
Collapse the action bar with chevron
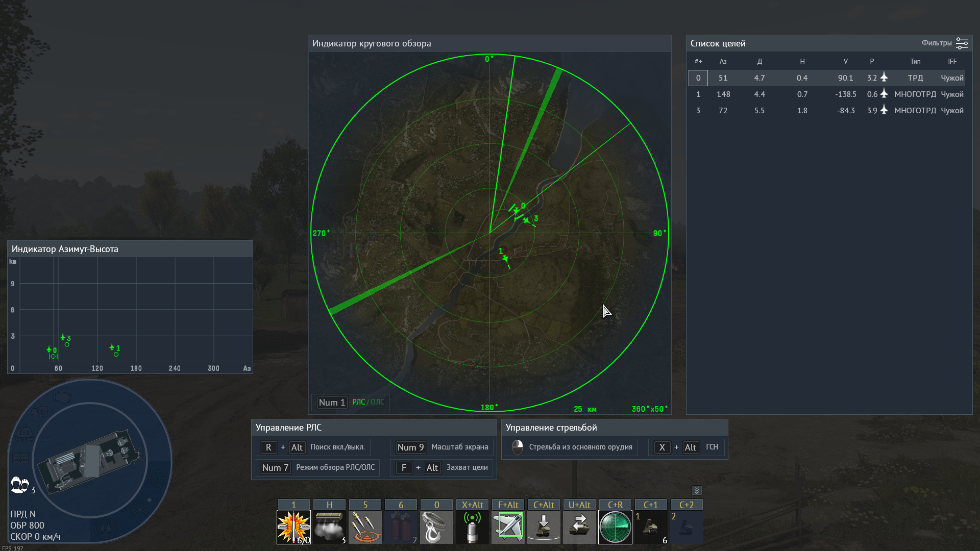(696, 490)
